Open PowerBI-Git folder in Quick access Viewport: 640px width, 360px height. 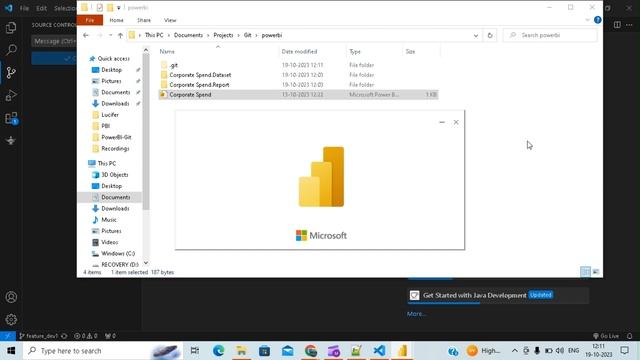(x=116, y=137)
